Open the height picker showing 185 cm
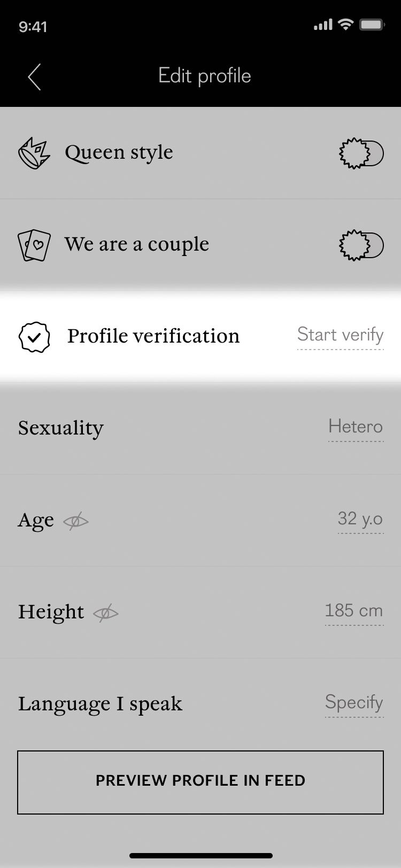 tap(354, 611)
